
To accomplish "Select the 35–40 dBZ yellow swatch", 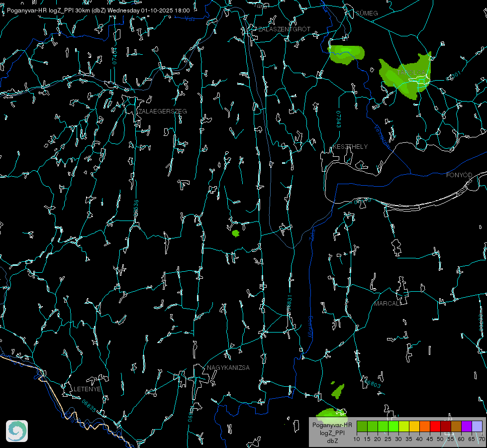I will click(414, 426).
